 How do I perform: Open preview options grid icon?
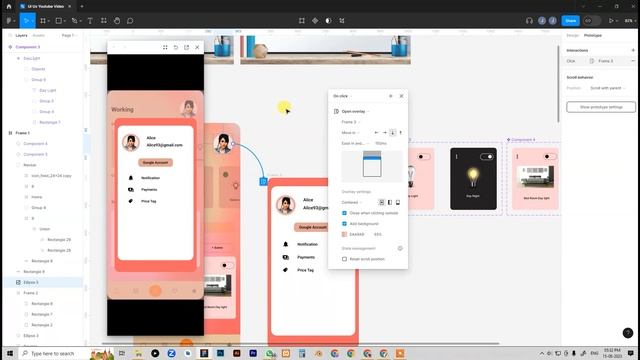tap(165, 47)
